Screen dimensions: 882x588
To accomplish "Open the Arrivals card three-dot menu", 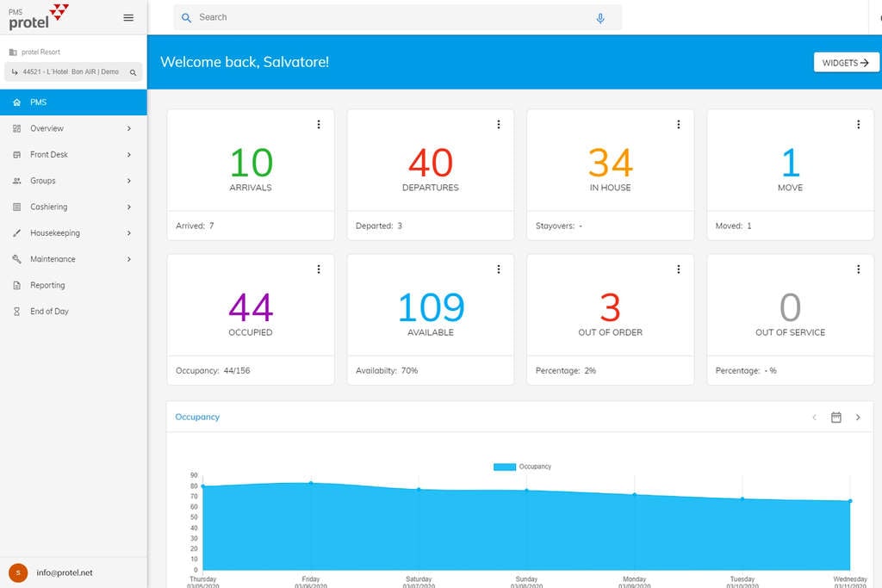I will tap(319, 125).
